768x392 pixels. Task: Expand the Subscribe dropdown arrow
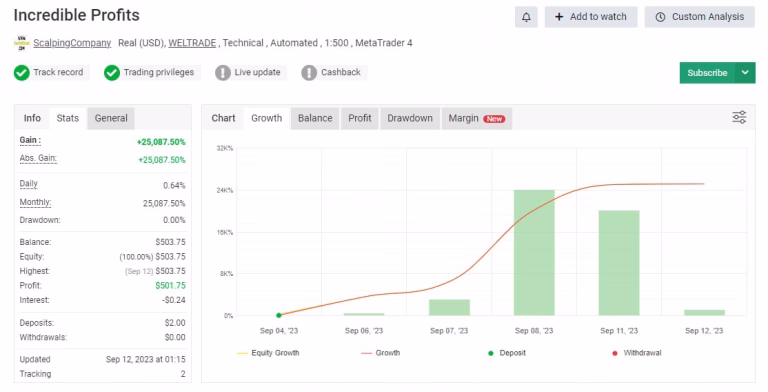(745, 73)
